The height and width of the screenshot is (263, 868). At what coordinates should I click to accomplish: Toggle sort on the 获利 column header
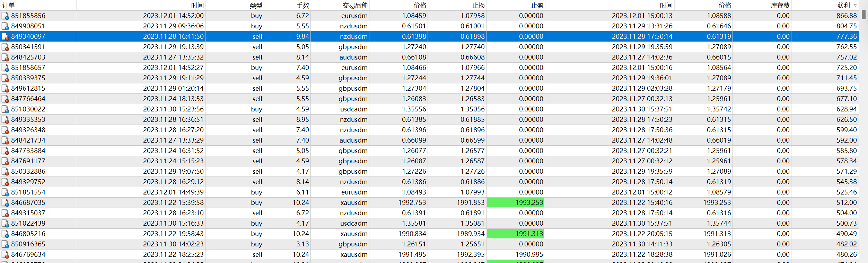825,5
